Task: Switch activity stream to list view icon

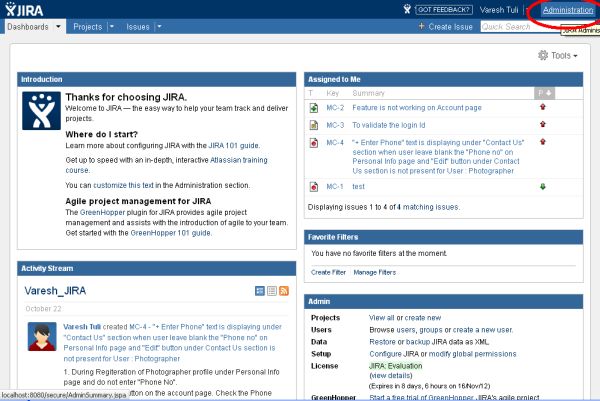Action: click(272, 291)
